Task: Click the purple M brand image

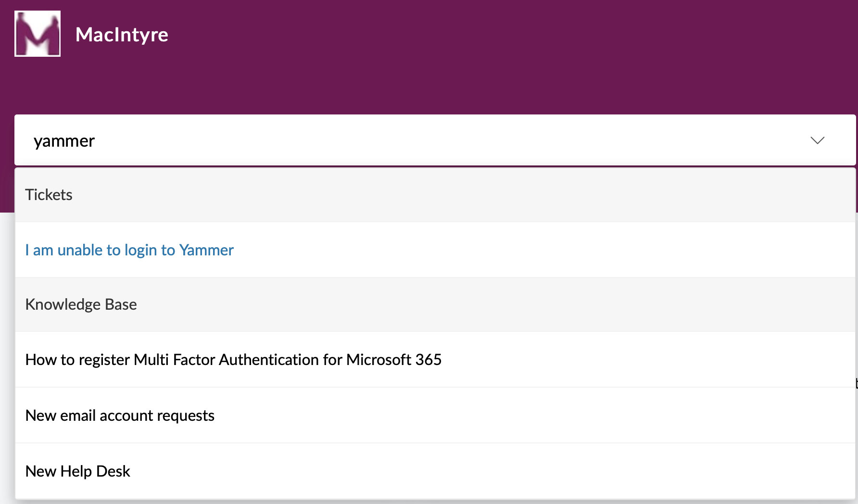Action: coord(38,34)
